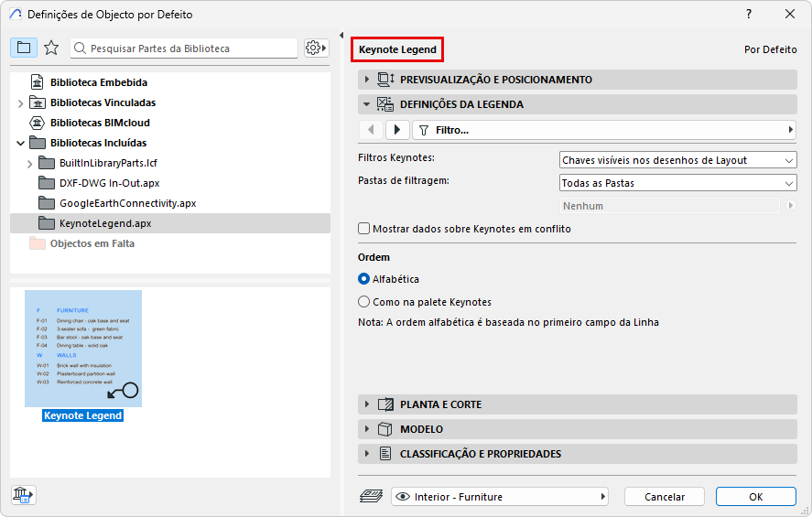Enable Mostrar dados sobre Keynotes em conflito
The image size is (812, 517).
pos(364,229)
